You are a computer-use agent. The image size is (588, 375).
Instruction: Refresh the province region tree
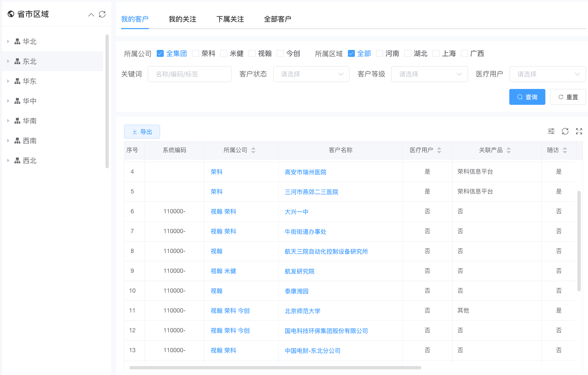pos(102,14)
